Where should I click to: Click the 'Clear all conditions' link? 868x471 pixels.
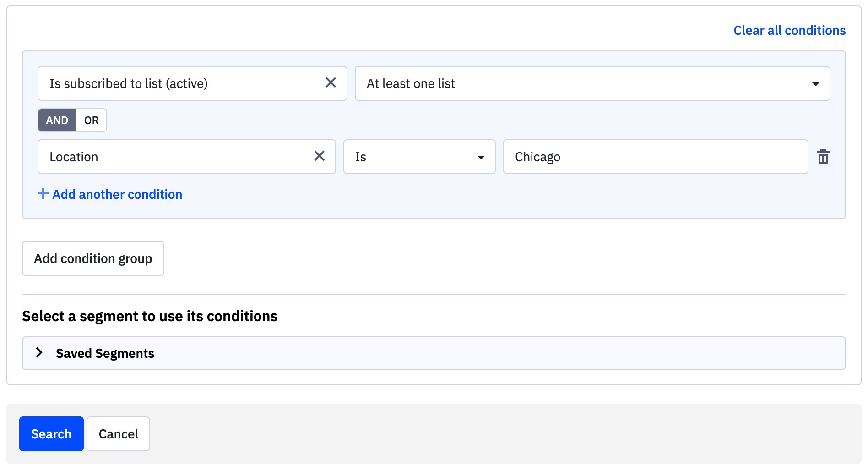(x=789, y=30)
